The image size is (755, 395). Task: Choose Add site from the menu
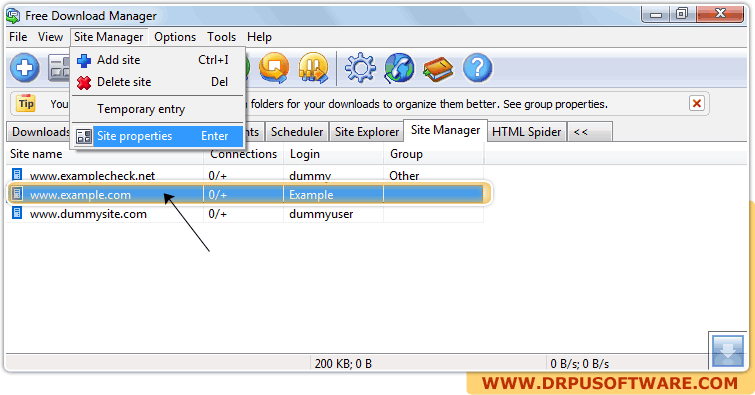(x=158, y=60)
